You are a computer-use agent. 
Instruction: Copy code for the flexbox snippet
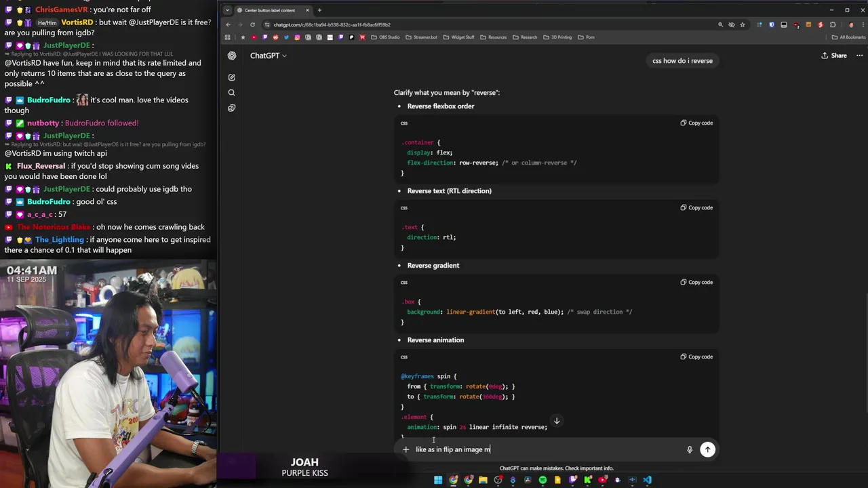coord(696,123)
